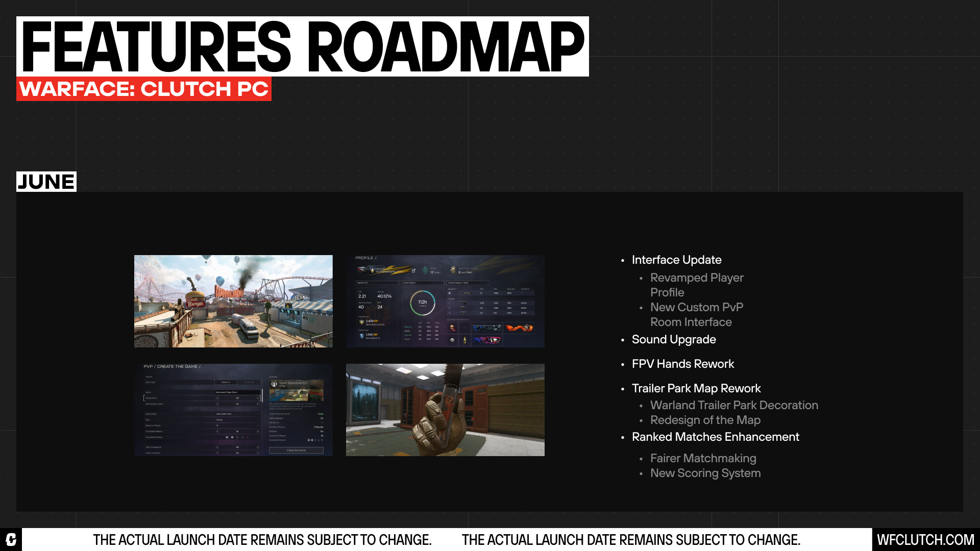Click the New Scoring System sub-item
Viewport: 980px width, 551px height.
(x=705, y=473)
